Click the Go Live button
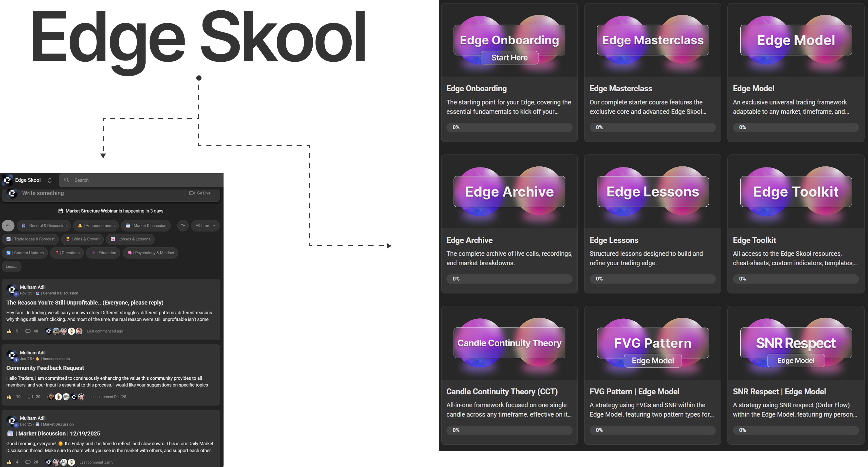 click(x=200, y=193)
